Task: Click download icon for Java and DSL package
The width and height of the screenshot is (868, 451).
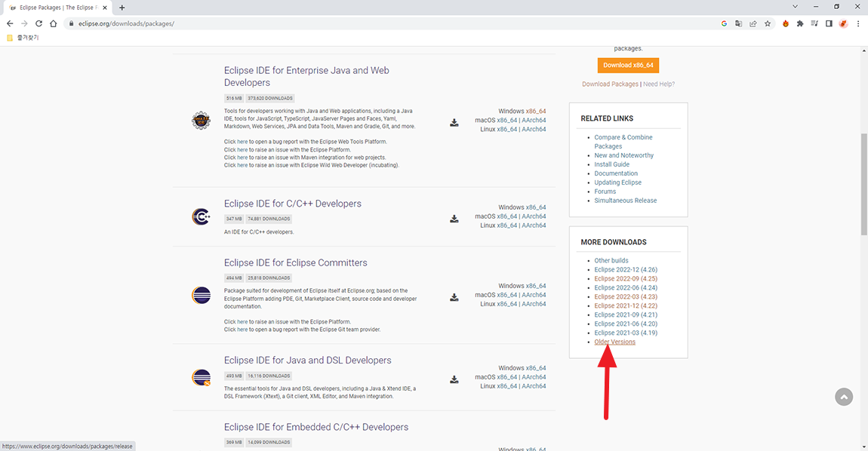Action: (454, 379)
